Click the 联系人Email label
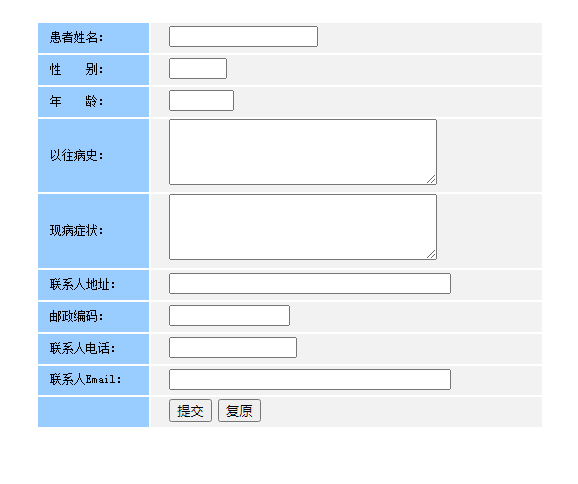Viewport: 578px width, 484px height. pyautogui.click(x=86, y=379)
